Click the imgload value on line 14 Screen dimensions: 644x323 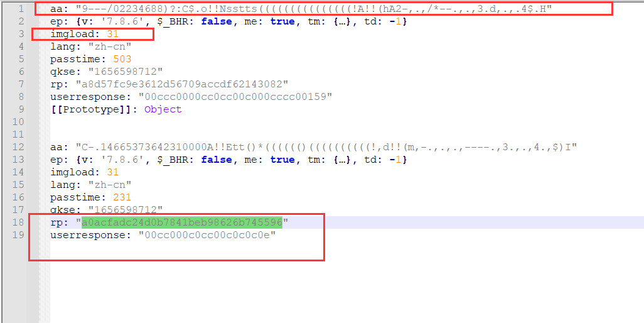point(112,172)
